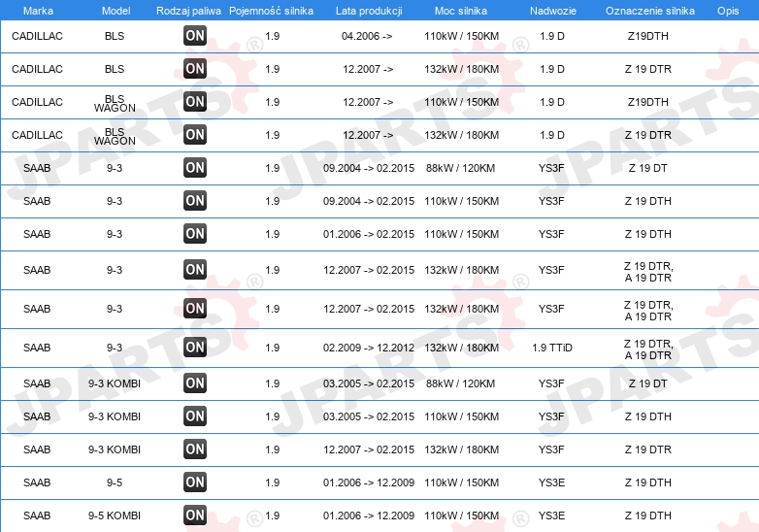Select the 'Z 19 DTR, A 19 DTR' cell in the TTiD row

[648, 349]
